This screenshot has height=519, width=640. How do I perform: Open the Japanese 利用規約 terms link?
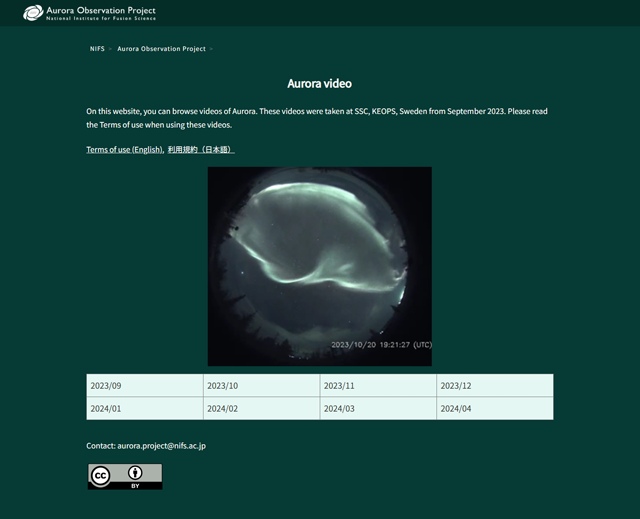[201, 149]
